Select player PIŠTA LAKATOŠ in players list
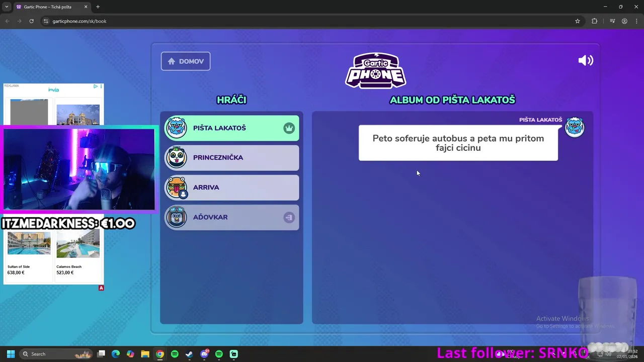 (232, 128)
